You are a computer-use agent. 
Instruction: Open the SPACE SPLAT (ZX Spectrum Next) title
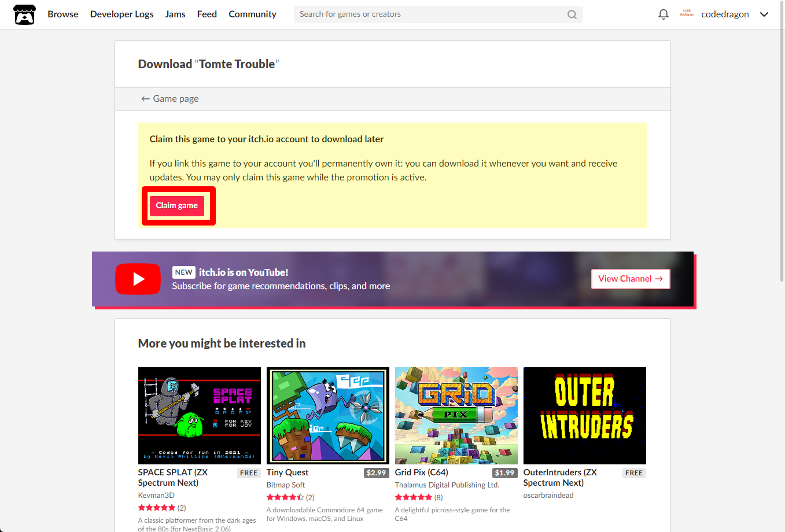pyautogui.click(x=173, y=478)
